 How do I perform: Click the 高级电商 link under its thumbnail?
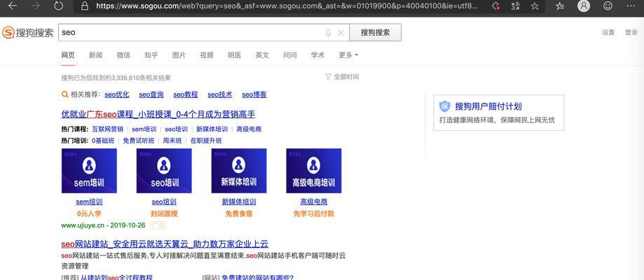314,202
